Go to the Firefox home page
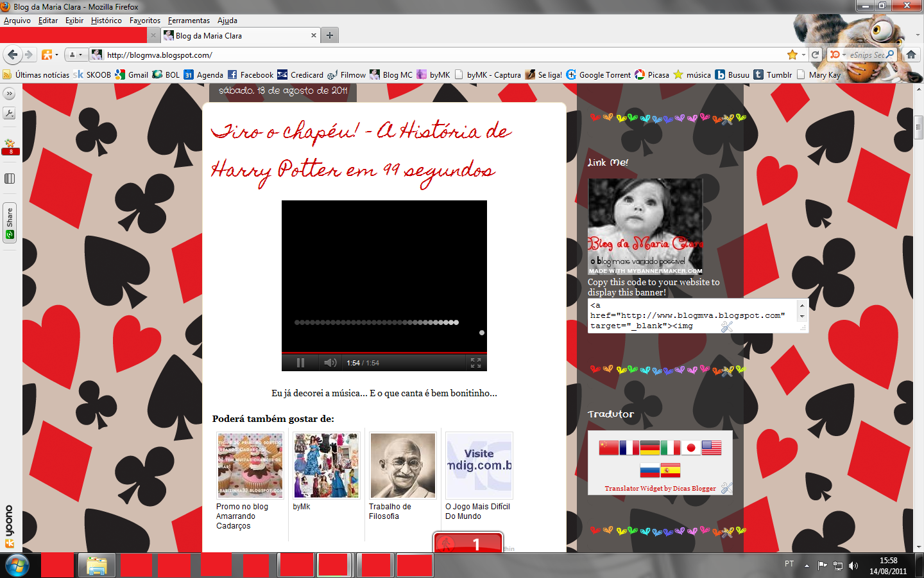924x578 pixels. pyautogui.click(x=911, y=55)
